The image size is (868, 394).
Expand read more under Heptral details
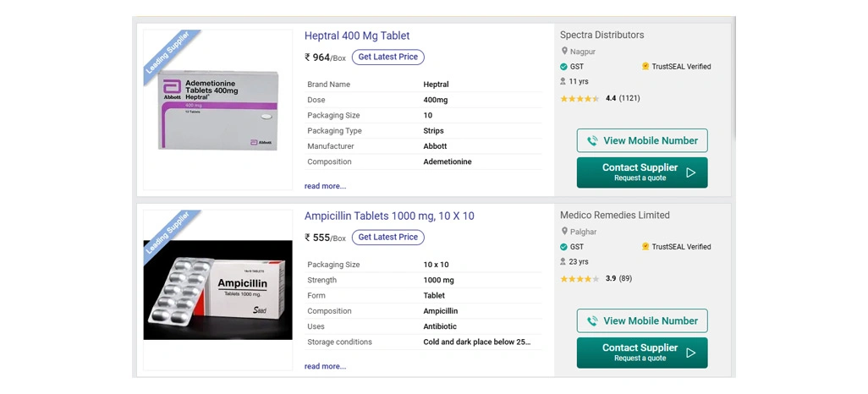coord(325,186)
